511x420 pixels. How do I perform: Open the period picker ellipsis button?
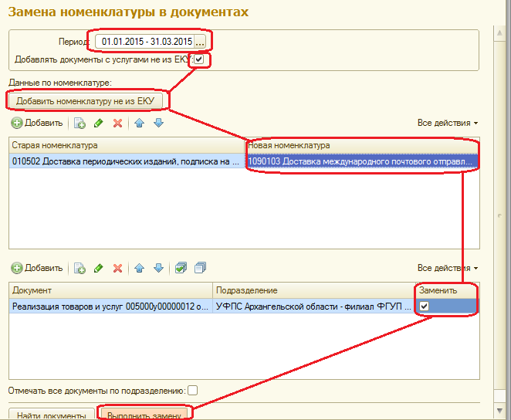(200, 42)
